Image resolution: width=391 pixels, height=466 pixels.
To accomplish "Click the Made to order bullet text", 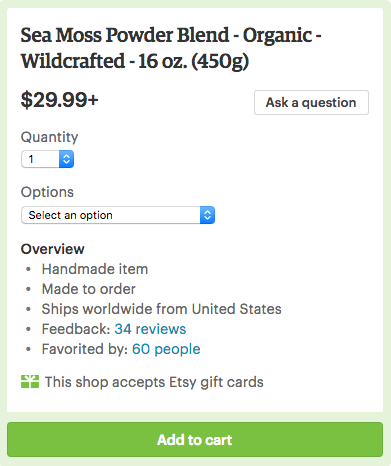I will 89,289.
